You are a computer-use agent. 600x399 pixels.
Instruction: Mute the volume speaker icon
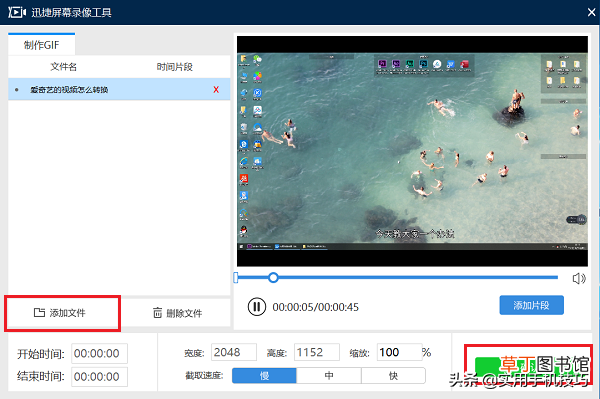(x=579, y=278)
